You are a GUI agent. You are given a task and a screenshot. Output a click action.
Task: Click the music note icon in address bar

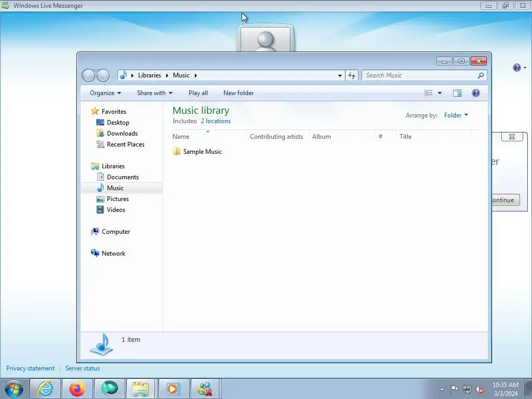pyautogui.click(x=124, y=75)
